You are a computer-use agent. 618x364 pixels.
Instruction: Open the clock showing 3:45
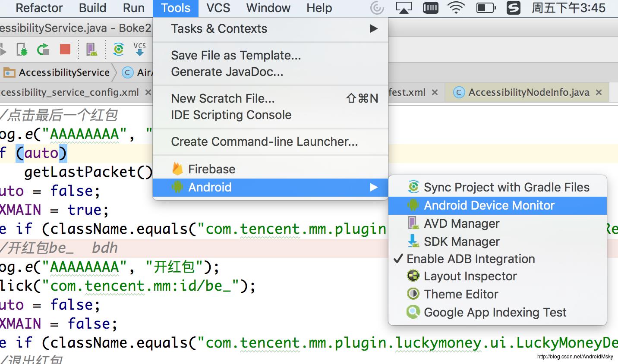point(569,8)
